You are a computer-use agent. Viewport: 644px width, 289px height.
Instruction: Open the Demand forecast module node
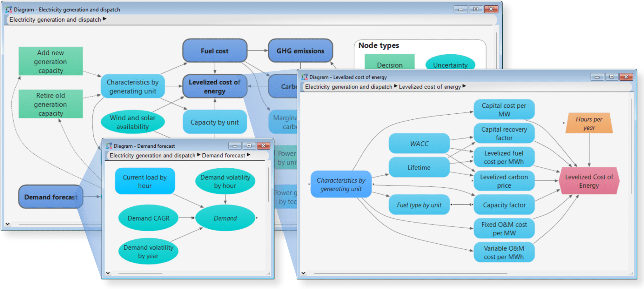pos(50,197)
